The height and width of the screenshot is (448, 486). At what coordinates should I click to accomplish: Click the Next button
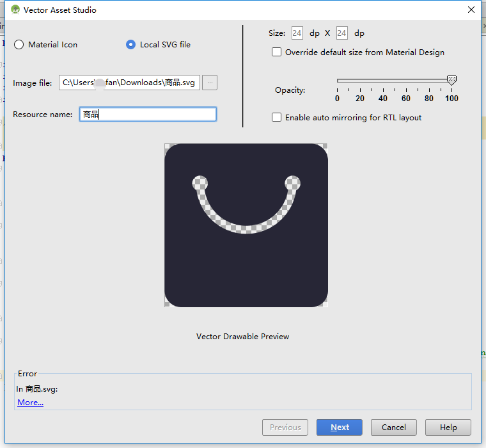[x=340, y=428]
